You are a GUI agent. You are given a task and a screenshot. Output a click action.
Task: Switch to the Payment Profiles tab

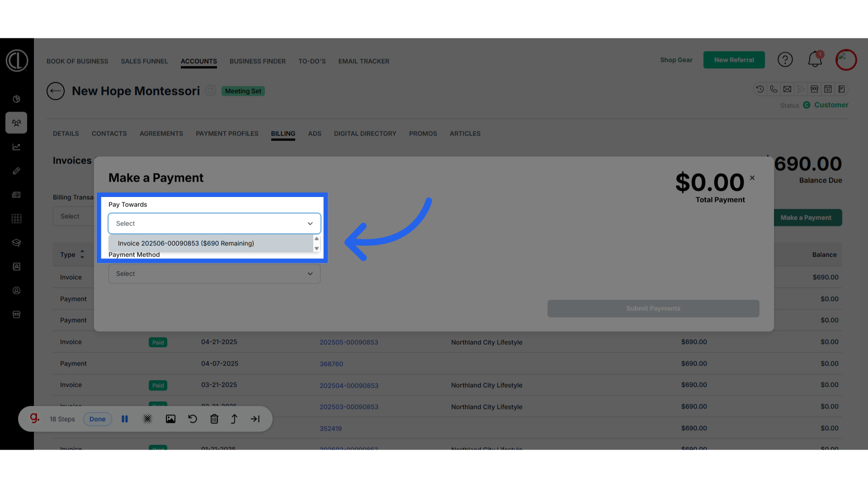tap(227, 133)
